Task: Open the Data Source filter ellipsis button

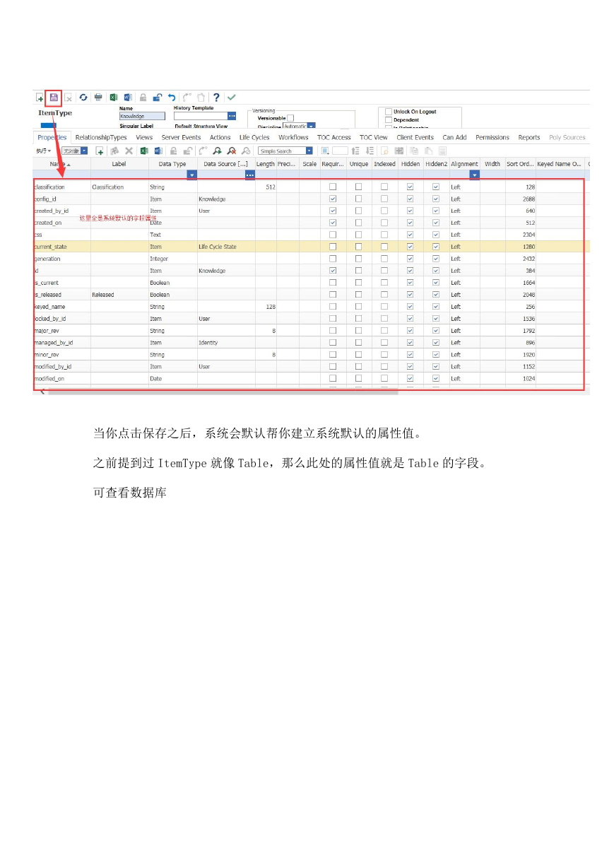Action: click(249, 175)
